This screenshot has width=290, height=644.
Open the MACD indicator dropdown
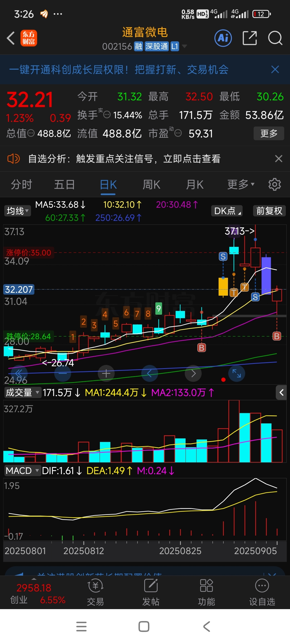(x=23, y=471)
